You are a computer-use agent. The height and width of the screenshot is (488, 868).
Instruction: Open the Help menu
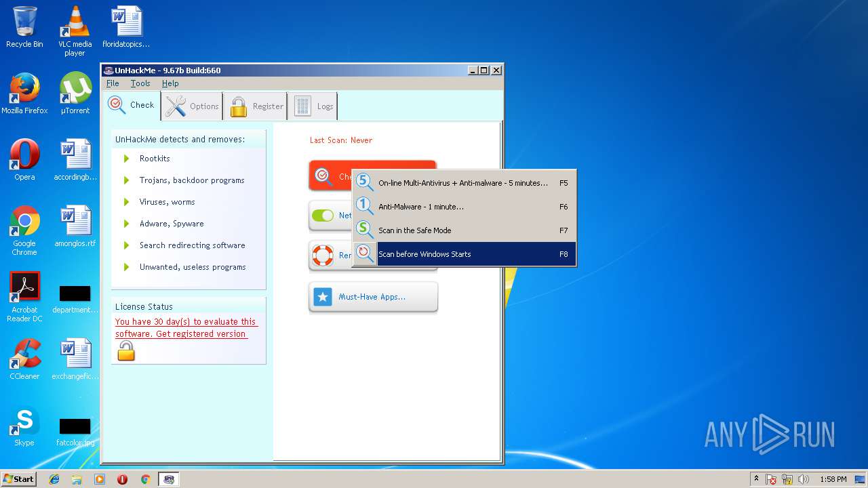pos(170,83)
